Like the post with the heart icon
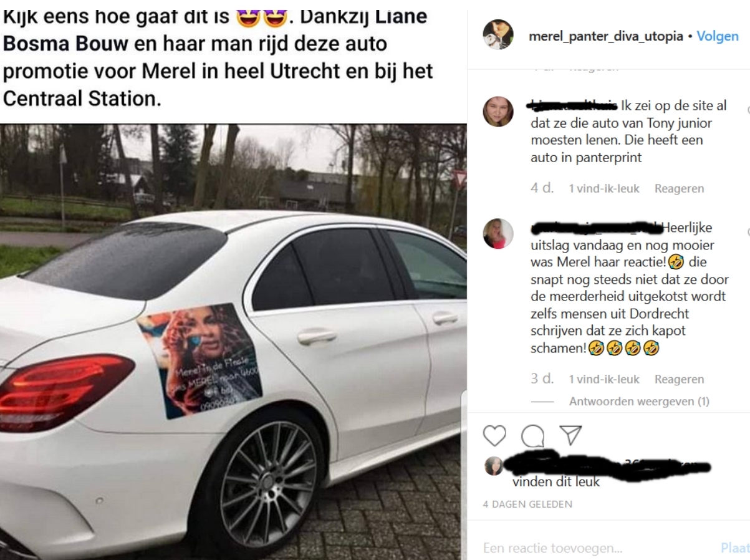 point(494,436)
